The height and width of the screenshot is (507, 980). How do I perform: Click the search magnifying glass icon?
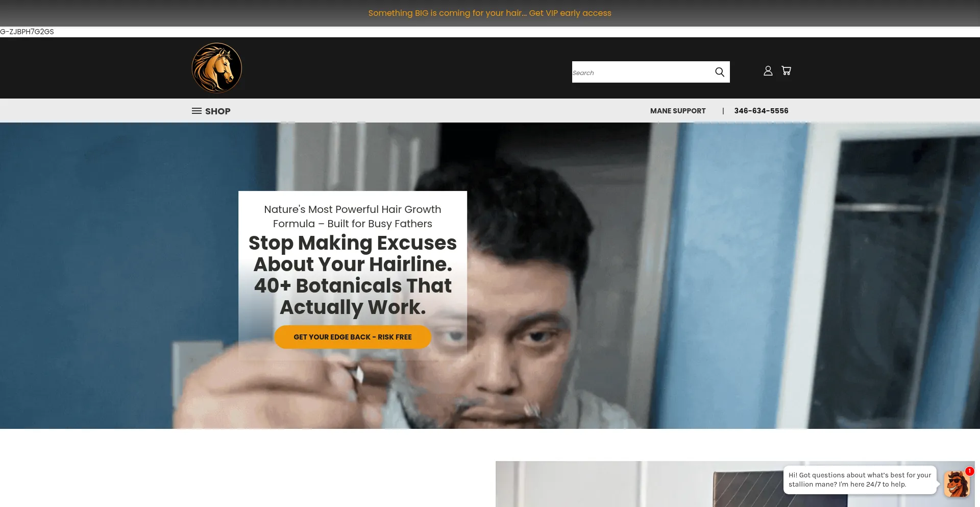tap(720, 72)
